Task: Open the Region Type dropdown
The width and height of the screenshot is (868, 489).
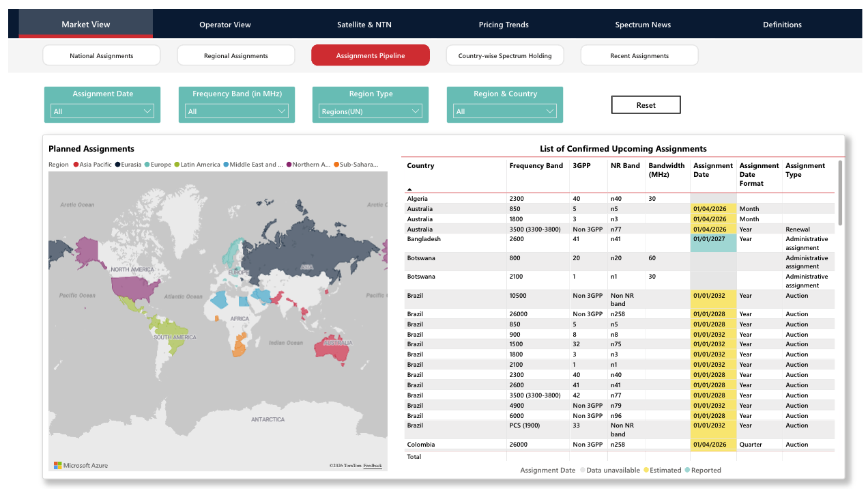Action: click(371, 111)
